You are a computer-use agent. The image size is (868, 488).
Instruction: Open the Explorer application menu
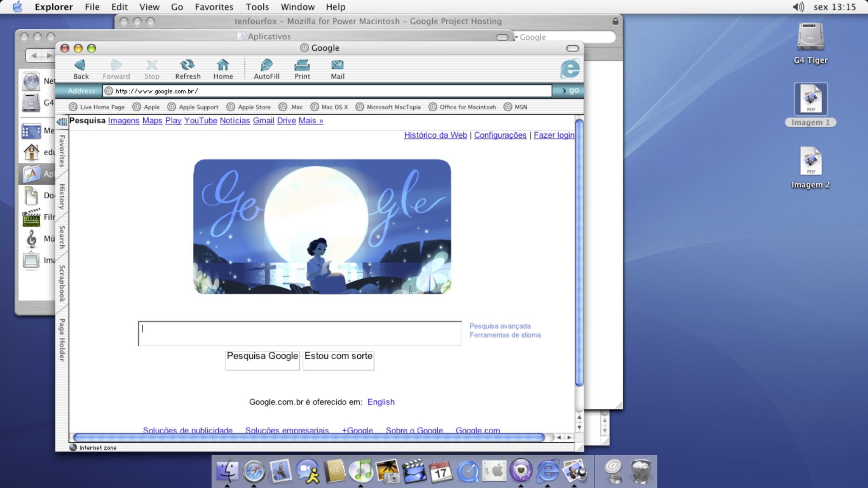tap(53, 7)
